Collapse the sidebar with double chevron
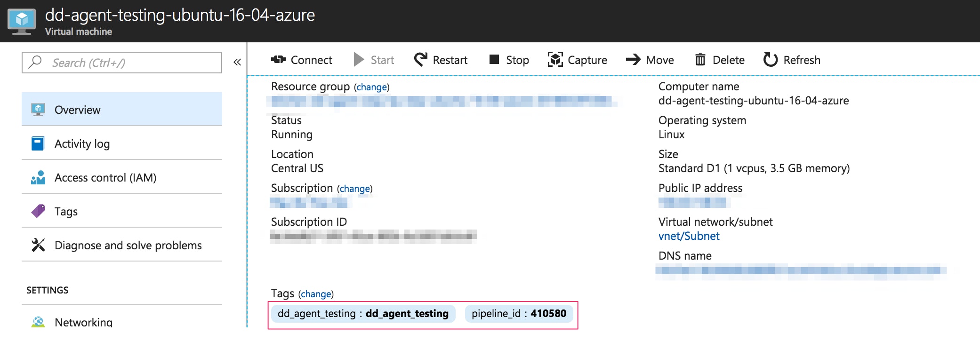The image size is (980, 349). [237, 62]
